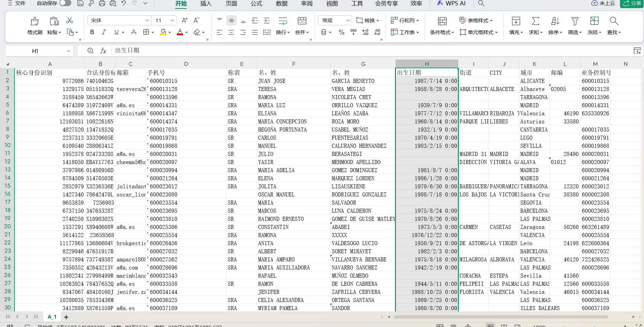Center text horizontally in the ribbon

click(231, 32)
